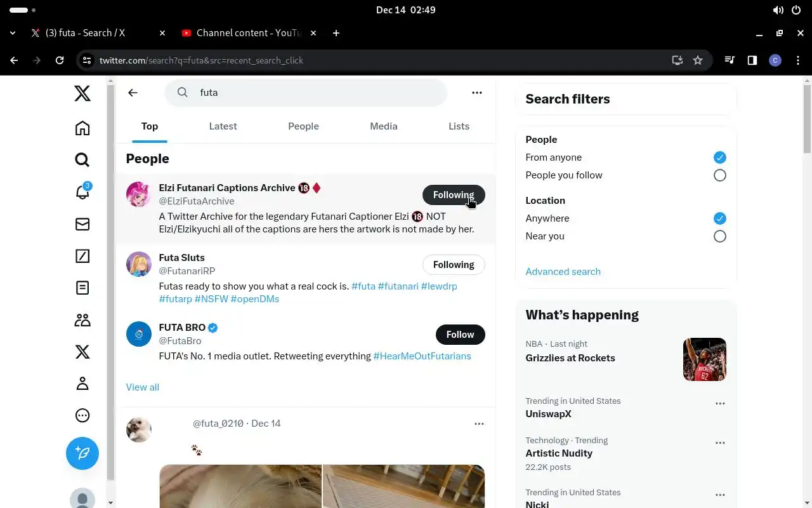The width and height of the screenshot is (812, 508).
Task: Follow the FUTA BRO account
Action: [x=460, y=335]
